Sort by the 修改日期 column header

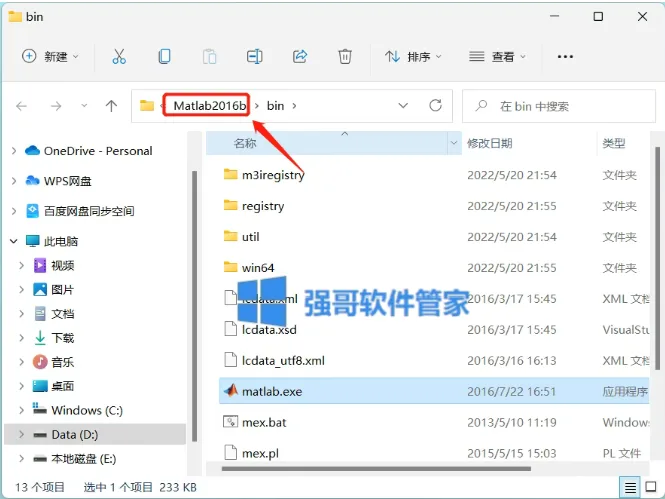[489, 143]
